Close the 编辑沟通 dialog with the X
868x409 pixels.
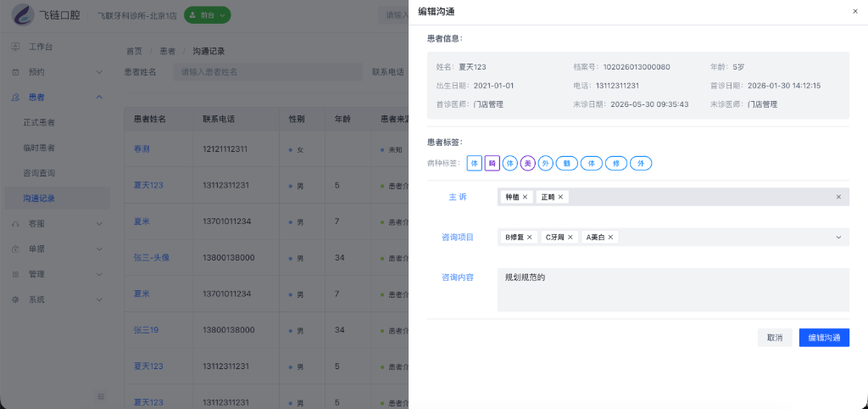tap(854, 12)
